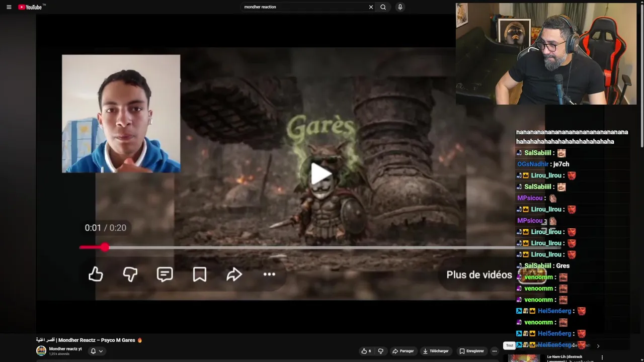Expand the notification preferences chevron
The image size is (644, 362).
tap(101, 351)
